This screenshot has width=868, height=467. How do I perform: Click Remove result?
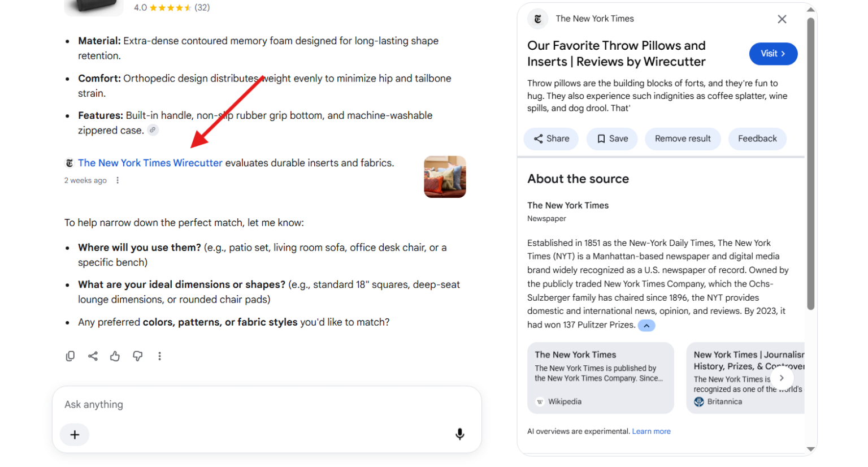683,139
